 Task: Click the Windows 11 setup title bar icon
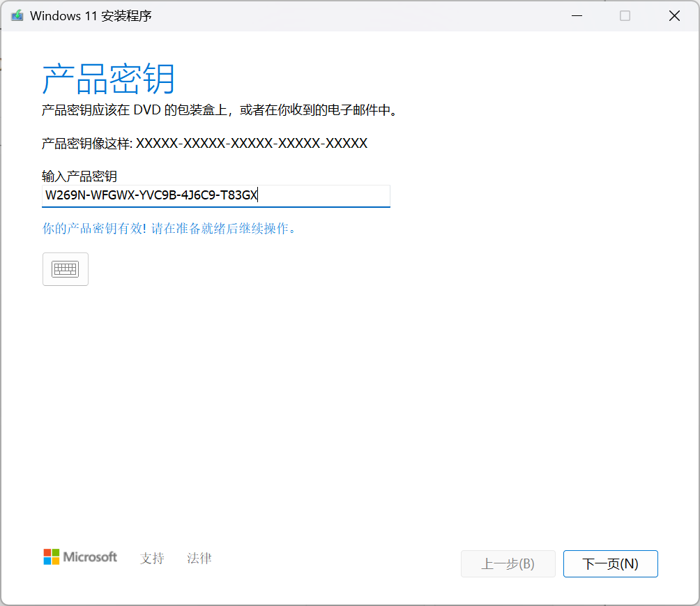click(x=17, y=15)
